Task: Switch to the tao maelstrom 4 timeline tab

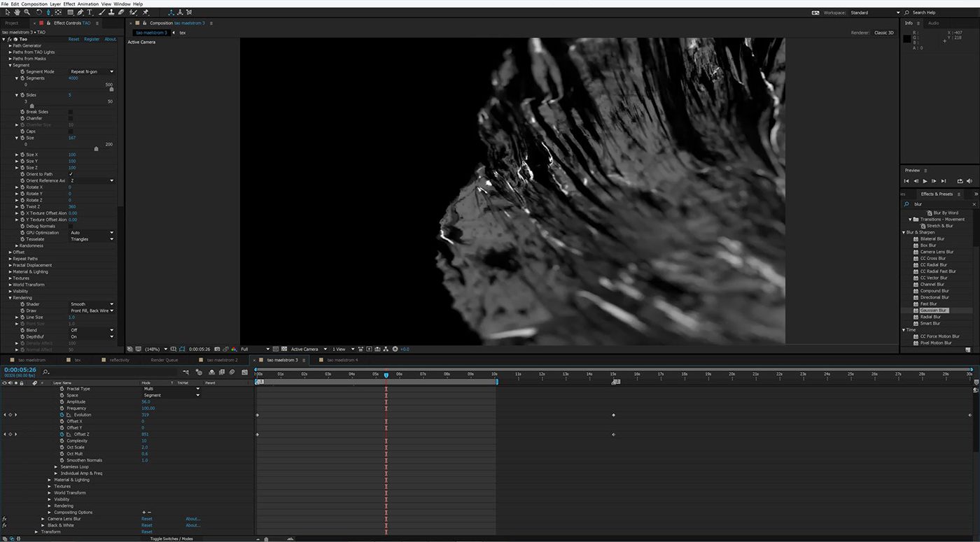Action: click(342, 360)
